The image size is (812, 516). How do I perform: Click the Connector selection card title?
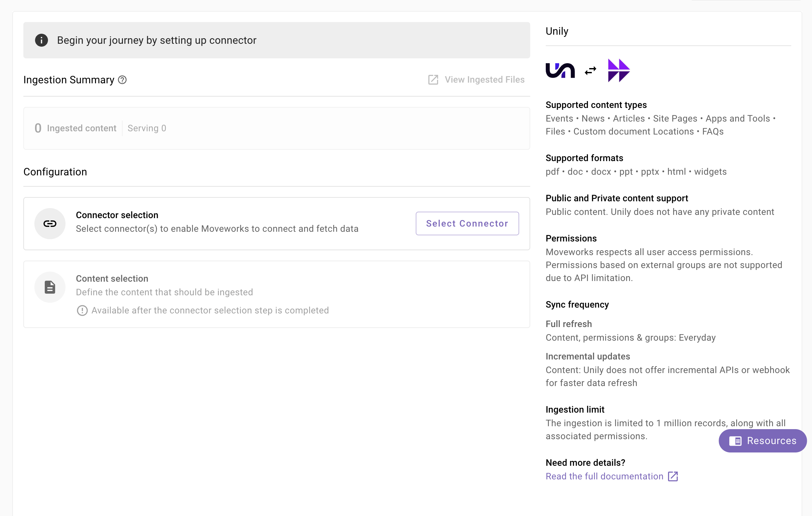(x=117, y=215)
